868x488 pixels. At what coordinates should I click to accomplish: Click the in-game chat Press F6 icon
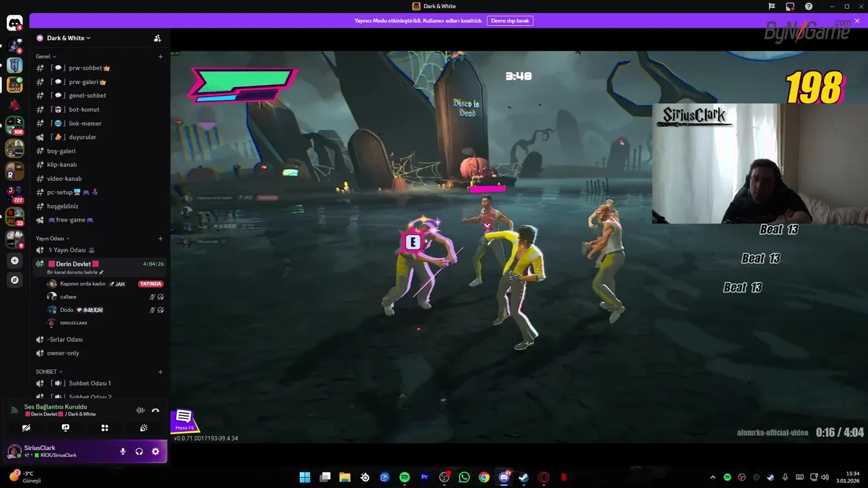(184, 420)
